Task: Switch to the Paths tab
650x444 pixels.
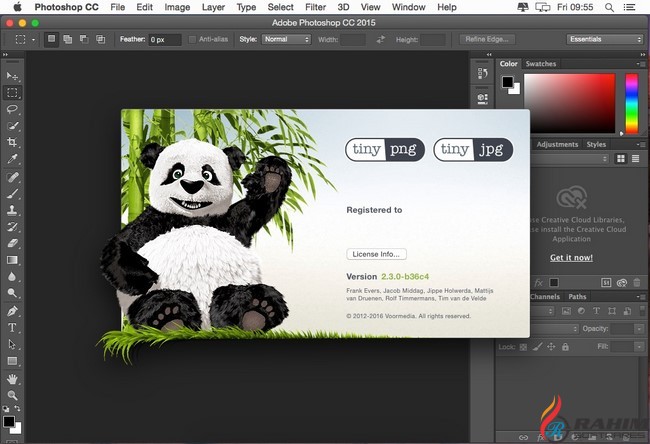Action: click(x=577, y=296)
